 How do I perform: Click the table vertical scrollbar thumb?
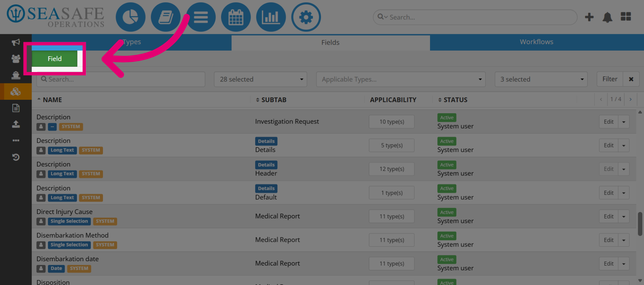(640, 224)
